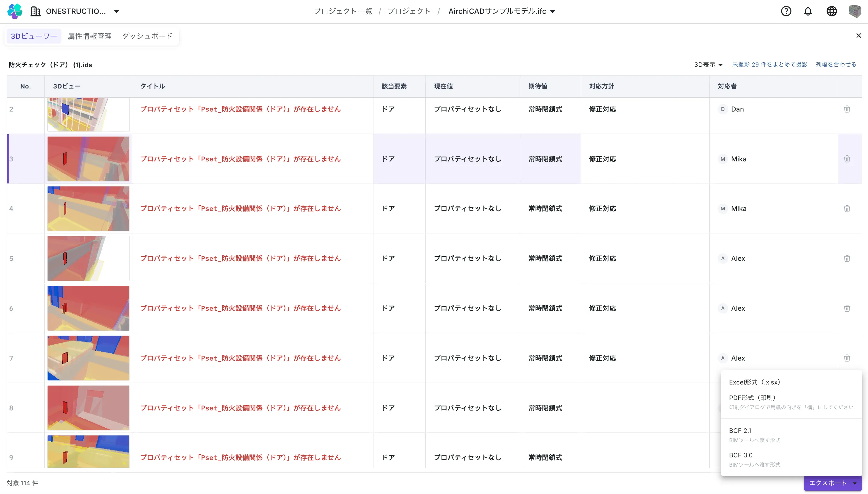
Task: Open the 3D view thumbnail for row 8
Action: point(88,408)
